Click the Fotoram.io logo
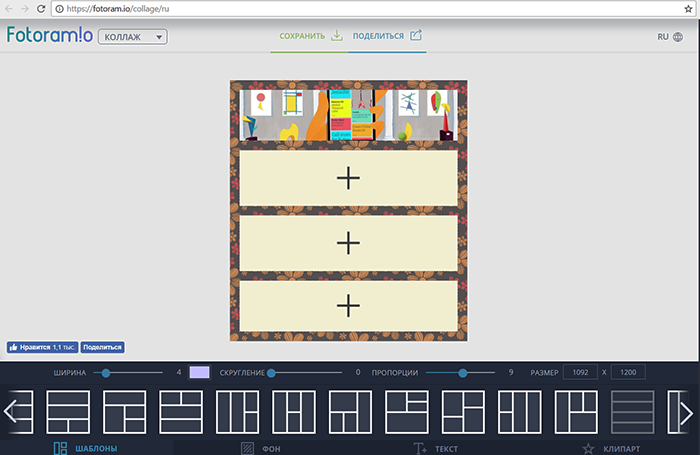This screenshot has height=455, width=700. [49, 35]
